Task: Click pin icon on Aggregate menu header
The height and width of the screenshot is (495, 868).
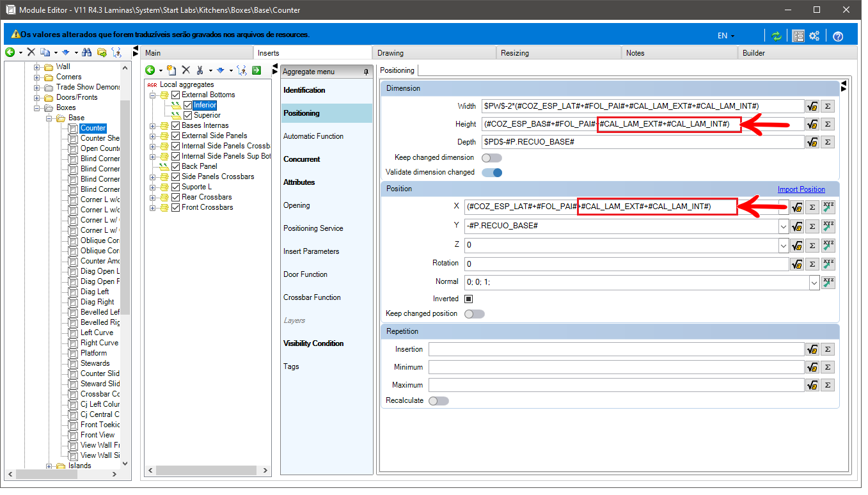Action: (x=366, y=72)
